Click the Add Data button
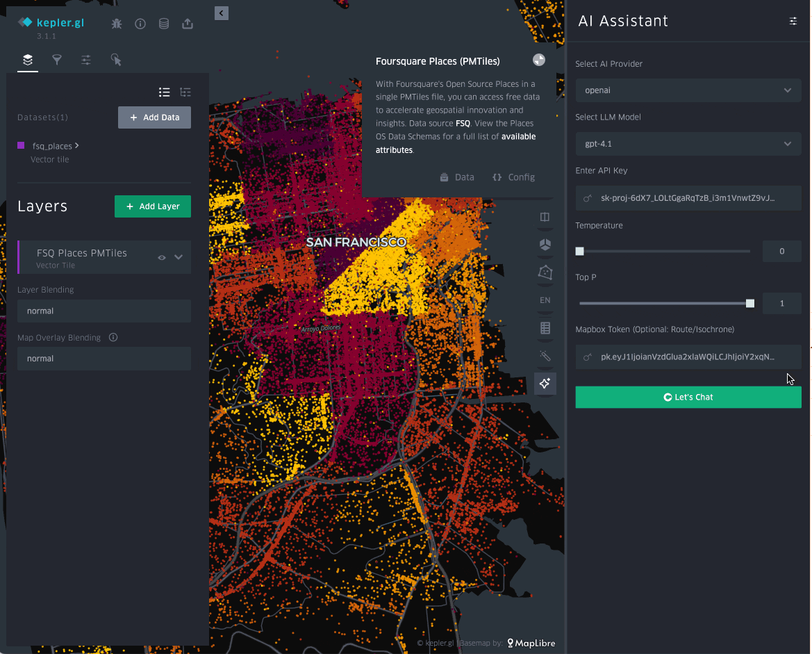The image size is (812, 654). click(x=154, y=117)
